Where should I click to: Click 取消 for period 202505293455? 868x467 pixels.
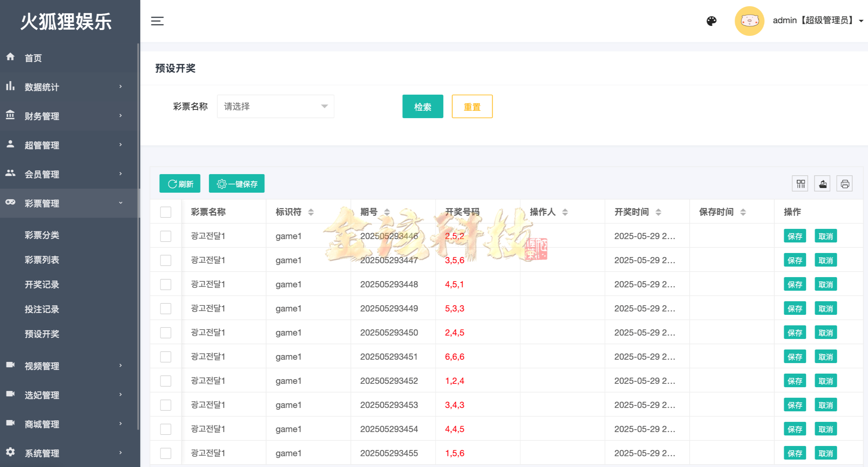pos(825,453)
